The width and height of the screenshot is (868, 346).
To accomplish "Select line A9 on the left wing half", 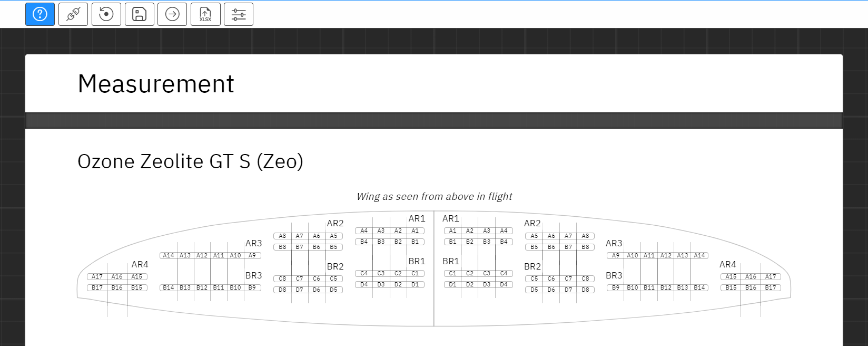I will [252, 255].
